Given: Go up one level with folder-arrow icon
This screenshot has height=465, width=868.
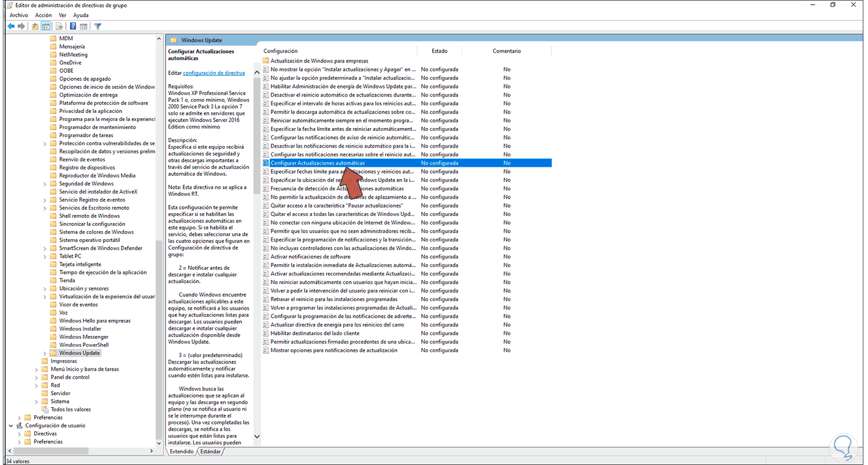Looking at the screenshot, I should point(35,26).
